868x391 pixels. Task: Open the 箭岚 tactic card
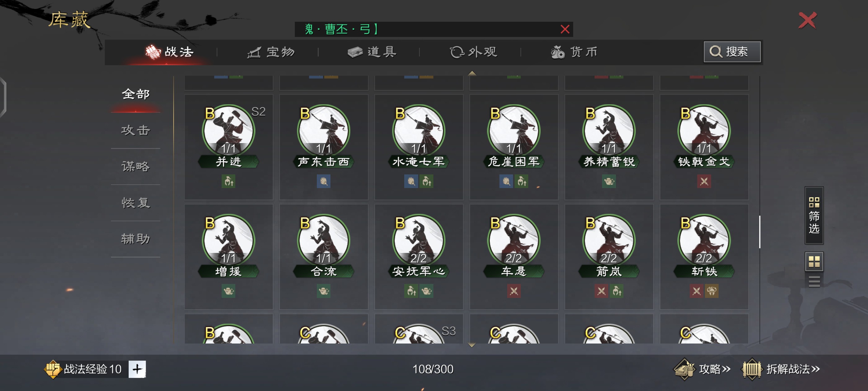609,257
